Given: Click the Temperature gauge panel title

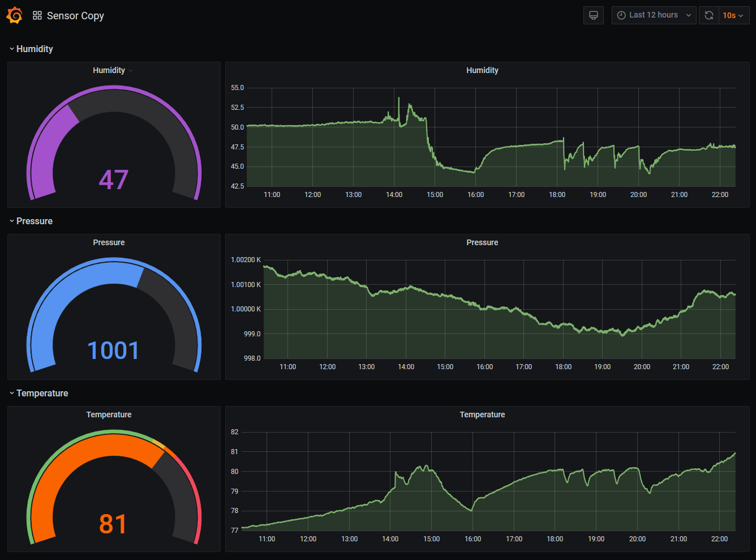Looking at the screenshot, I should coord(109,414).
